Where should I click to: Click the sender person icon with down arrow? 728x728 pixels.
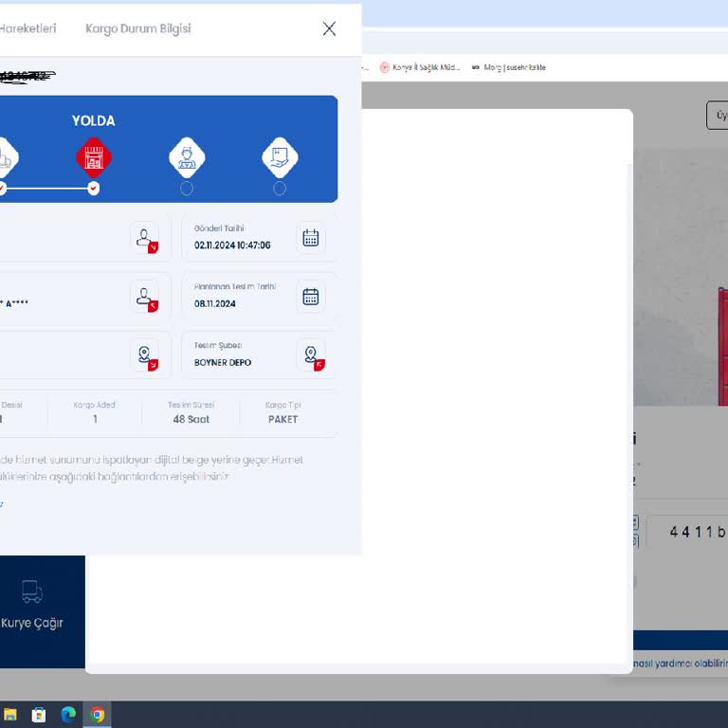click(146, 239)
